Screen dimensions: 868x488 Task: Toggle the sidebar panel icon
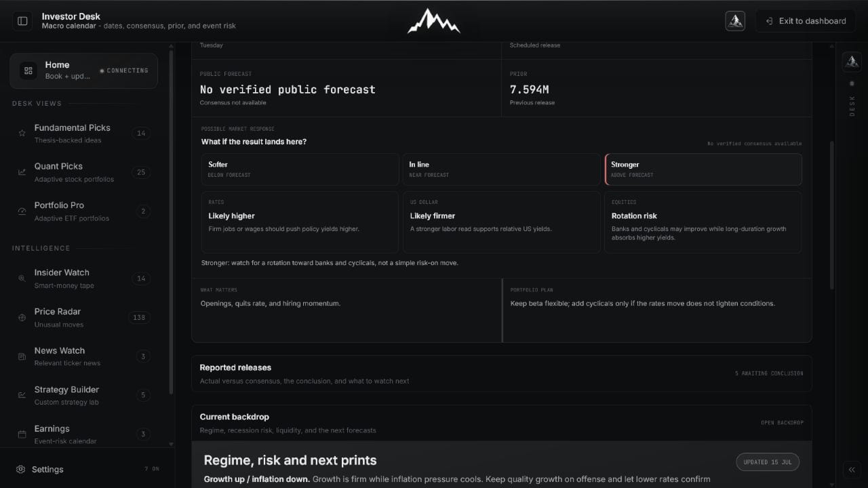point(22,21)
